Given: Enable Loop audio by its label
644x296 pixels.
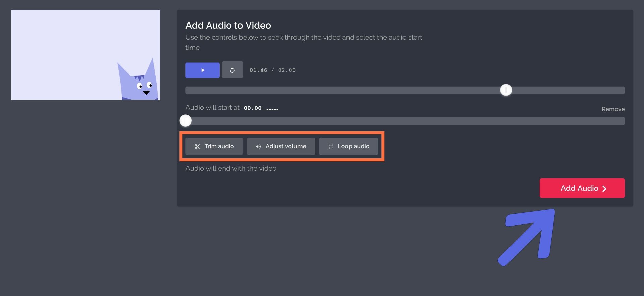Looking at the screenshot, I should tap(353, 146).
